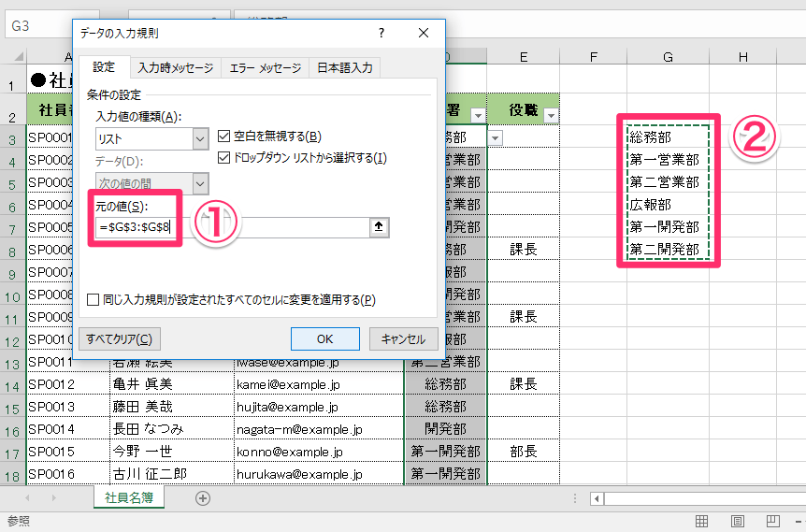Image resolution: width=806 pixels, height=532 pixels.
Task: Click 役職 header cell
Action: tap(524, 109)
